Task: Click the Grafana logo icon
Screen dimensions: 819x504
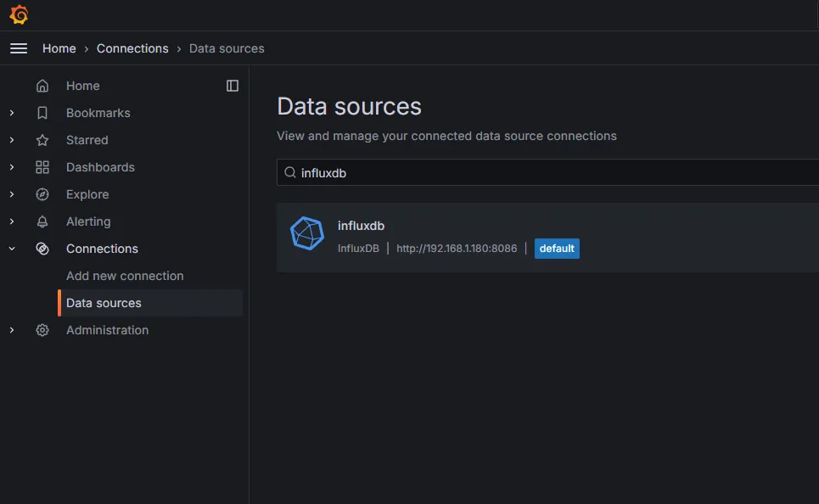Action: coord(19,14)
